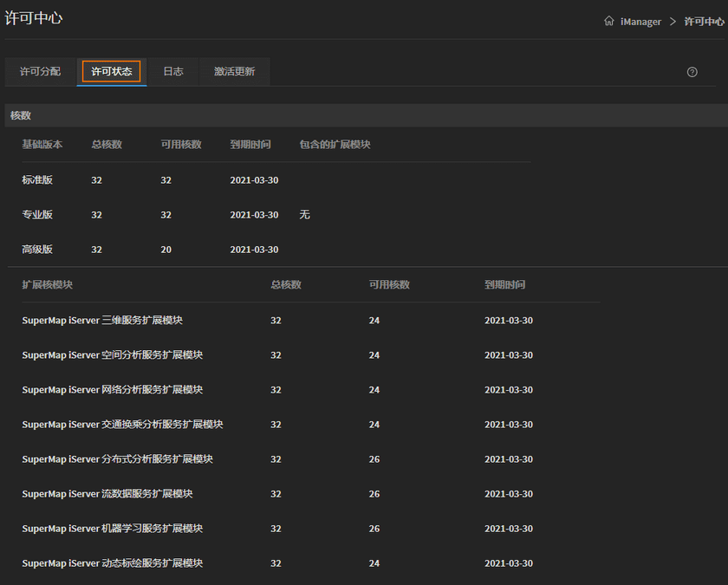Select SuperMap iServer 机器学习服务扩展模块 row

113,528
